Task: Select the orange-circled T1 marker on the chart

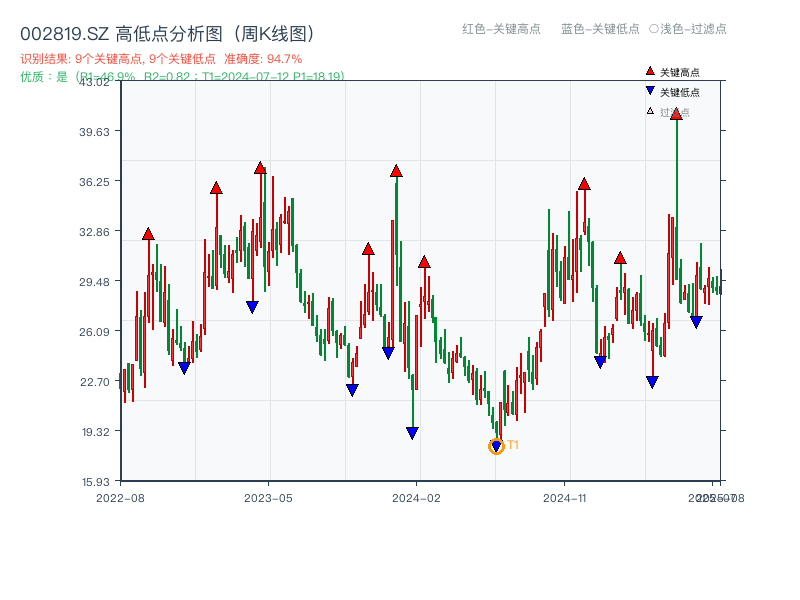Action: point(496,445)
